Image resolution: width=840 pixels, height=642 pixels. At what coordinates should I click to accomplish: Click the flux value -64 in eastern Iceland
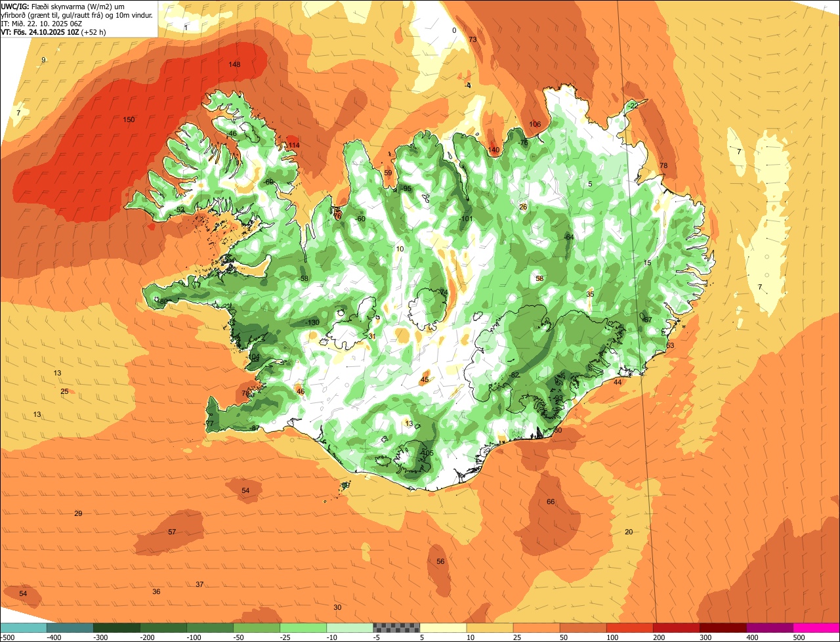tap(569, 236)
